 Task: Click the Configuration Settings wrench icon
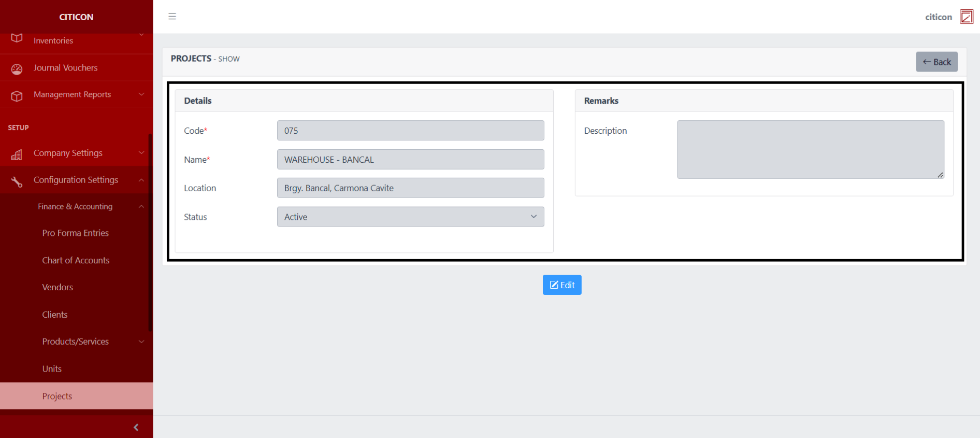(x=17, y=181)
